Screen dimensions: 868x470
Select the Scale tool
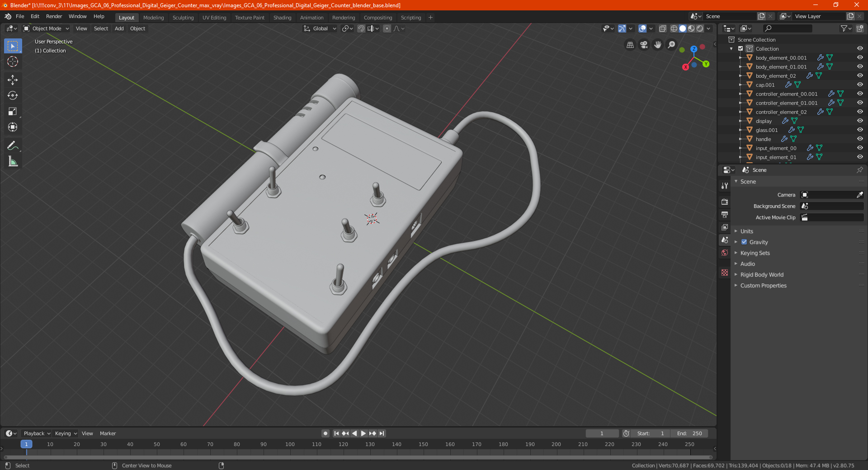[x=13, y=112]
